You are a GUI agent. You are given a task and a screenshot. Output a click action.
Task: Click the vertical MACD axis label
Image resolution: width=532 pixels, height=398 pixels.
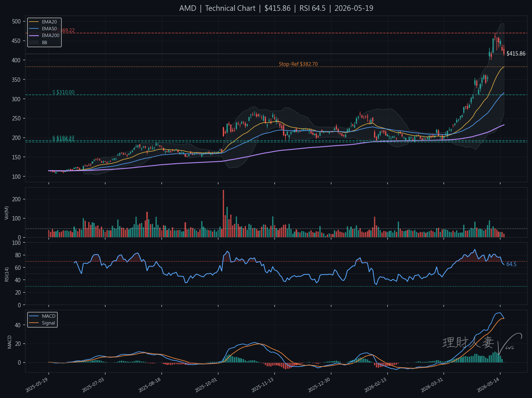10,342
